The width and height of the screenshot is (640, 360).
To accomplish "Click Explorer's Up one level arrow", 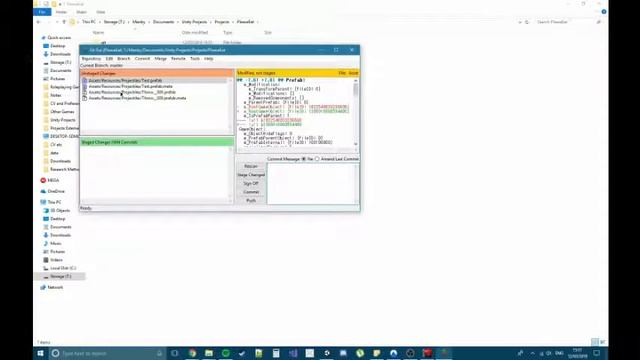I will pos(64,22).
